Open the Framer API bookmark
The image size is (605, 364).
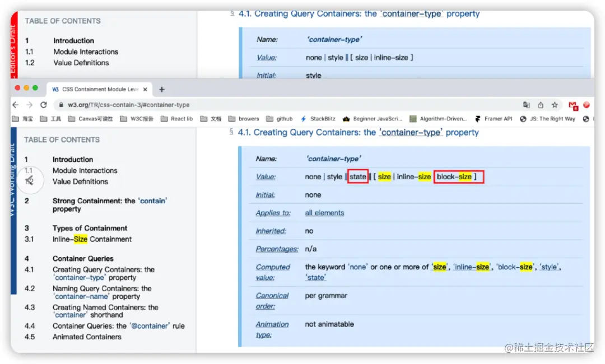pos(493,119)
